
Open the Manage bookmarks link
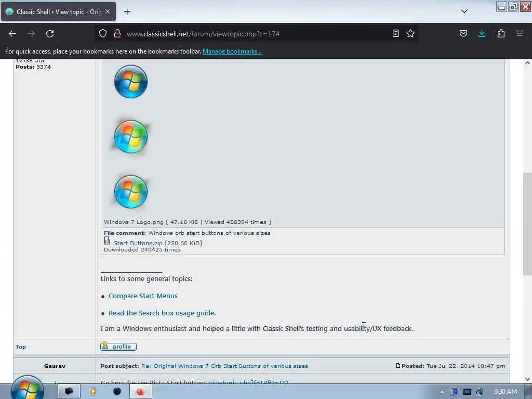[232, 51]
